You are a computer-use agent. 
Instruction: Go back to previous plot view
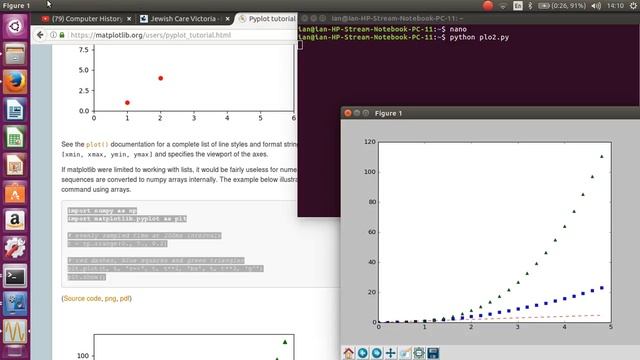point(362,353)
